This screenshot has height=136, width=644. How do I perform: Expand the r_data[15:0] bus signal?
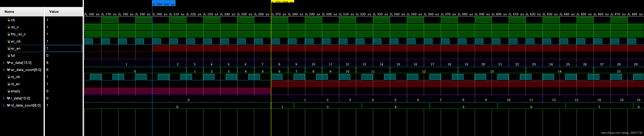(x=4, y=98)
